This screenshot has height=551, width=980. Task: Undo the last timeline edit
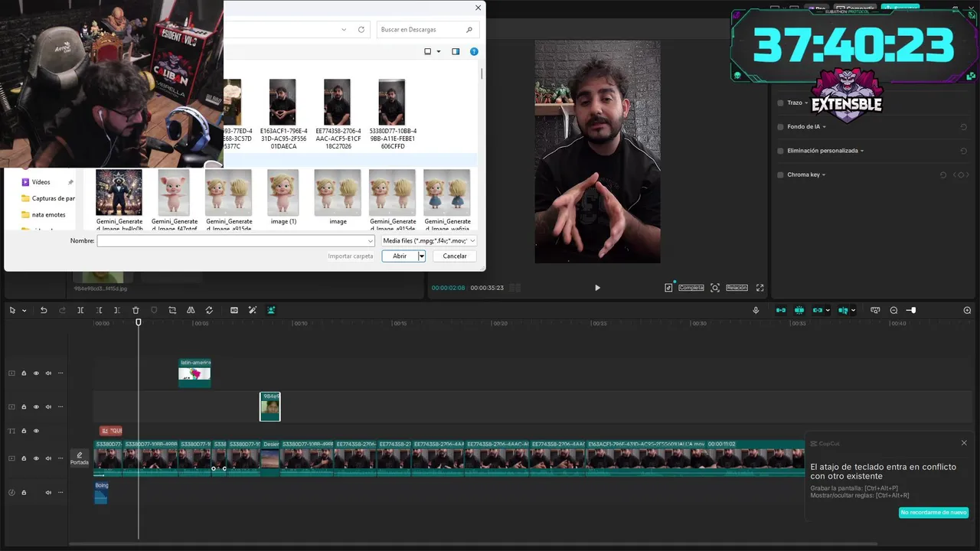click(x=44, y=310)
